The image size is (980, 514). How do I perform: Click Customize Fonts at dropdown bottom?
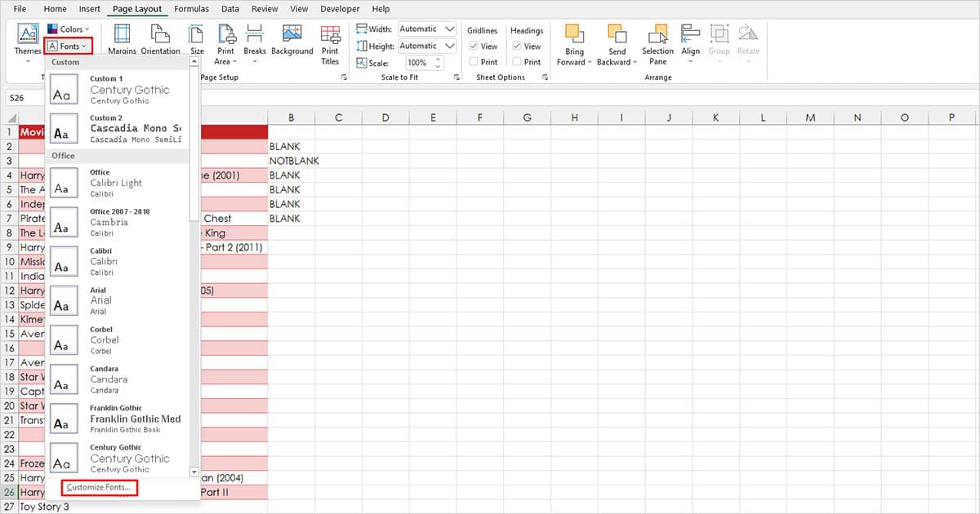(x=98, y=487)
